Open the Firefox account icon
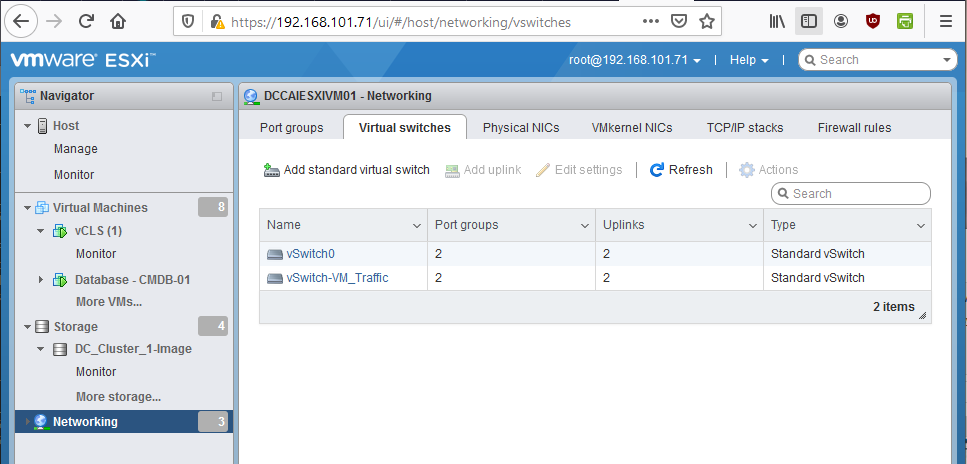 (841, 22)
